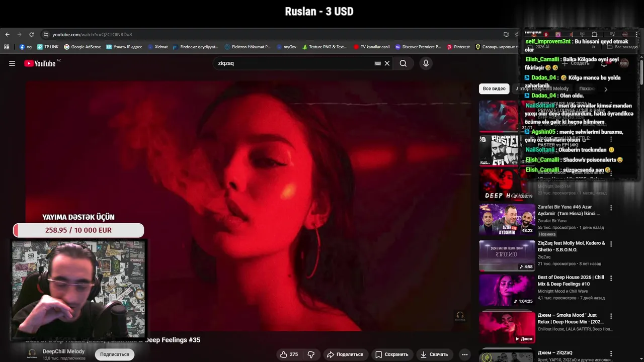644x362 pixels.
Task: Dislike the video with thumbs down
Action: pos(311,354)
